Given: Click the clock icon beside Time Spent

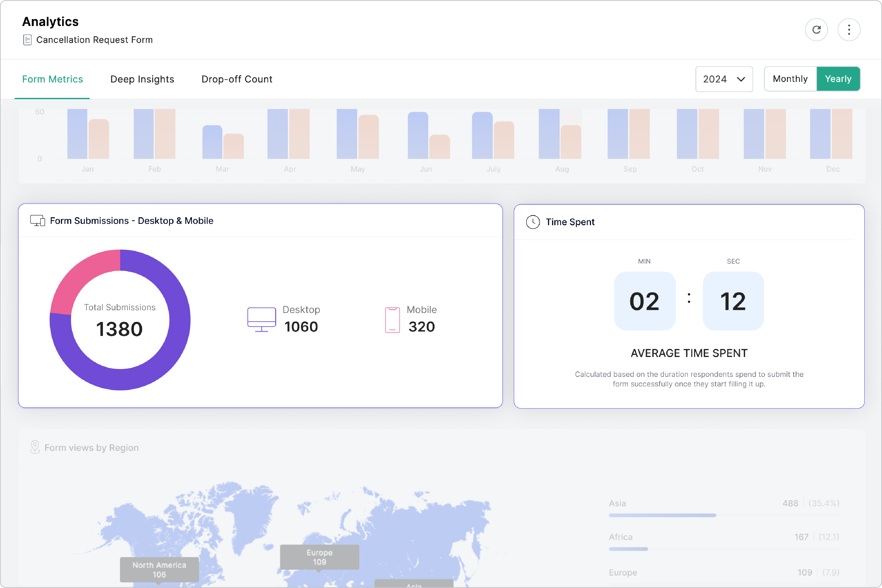Looking at the screenshot, I should [x=533, y=222].
